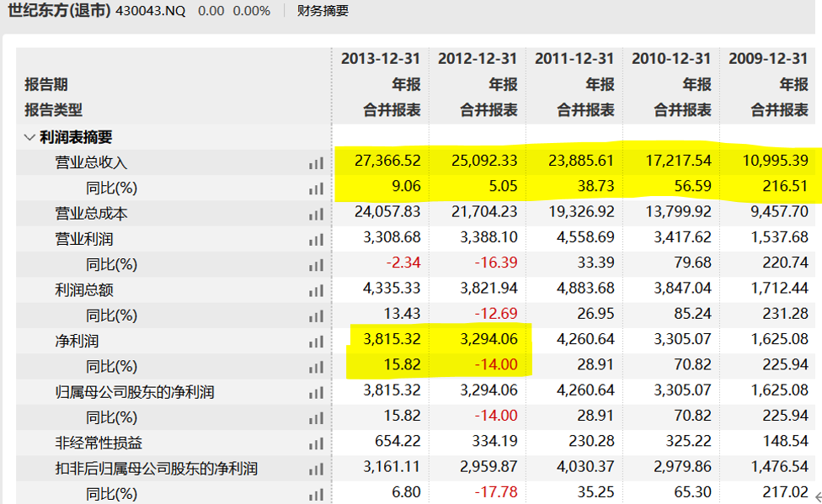Select the 2011-12-31 column header

click(x=574, y=58)
